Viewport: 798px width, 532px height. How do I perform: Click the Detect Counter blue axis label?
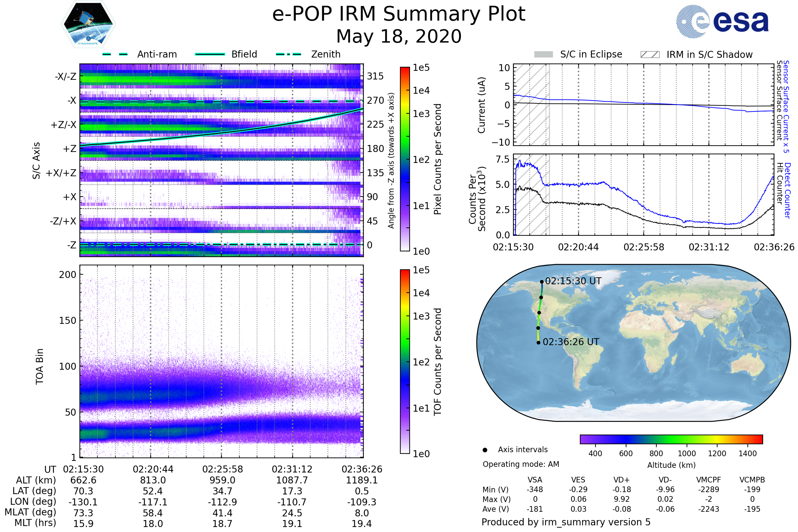787,191
